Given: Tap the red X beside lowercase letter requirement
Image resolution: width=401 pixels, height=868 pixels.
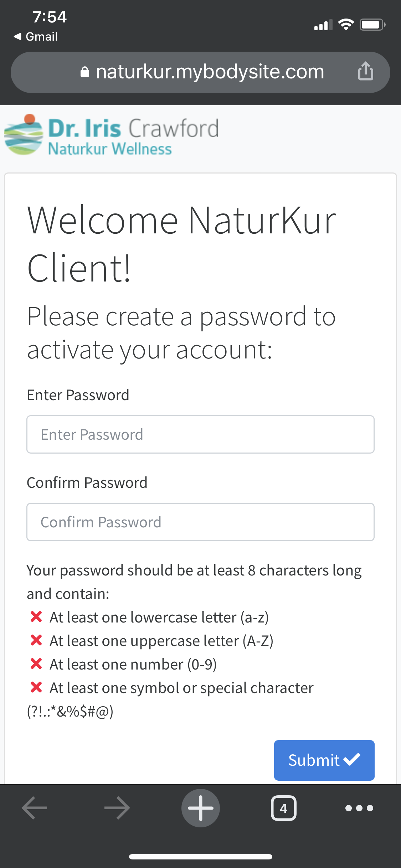Looking at the screenshot, I should click(36, 617).
